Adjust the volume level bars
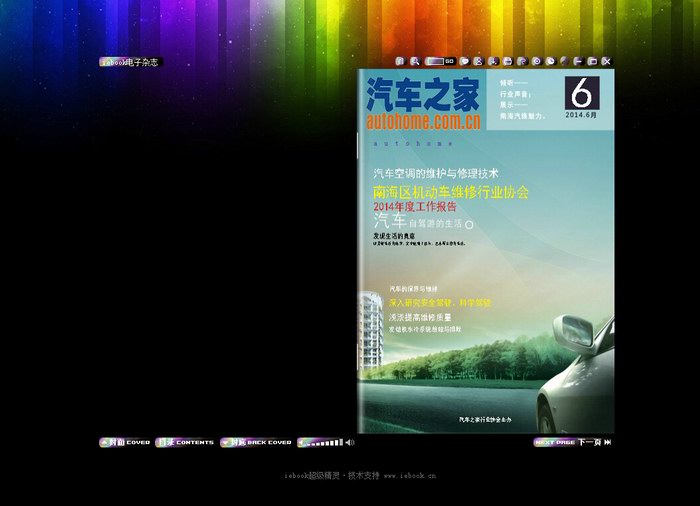The width and height of the screenshot is (700, 506). point(324,443)
